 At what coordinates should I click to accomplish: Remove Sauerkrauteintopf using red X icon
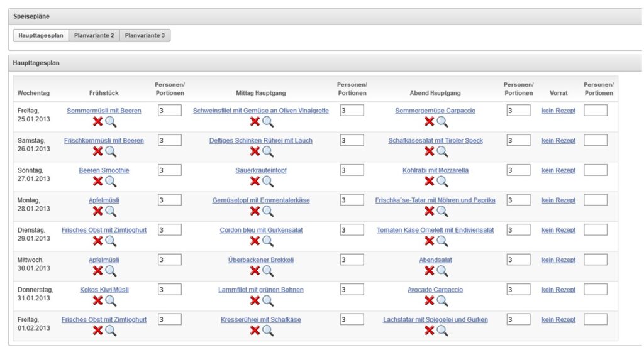pyautogui.click(x=255, y=182)
